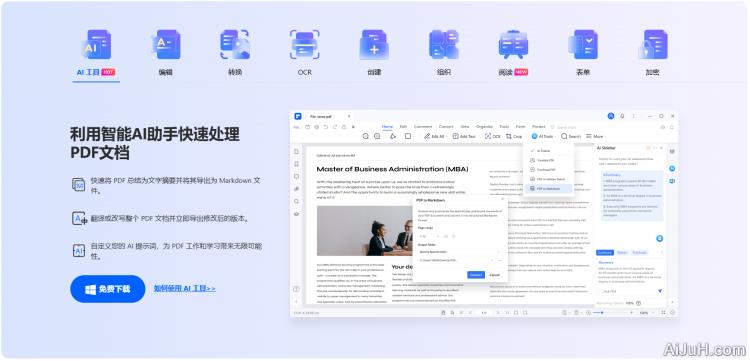Select the OCR feature tab

[x=305, y=53]
